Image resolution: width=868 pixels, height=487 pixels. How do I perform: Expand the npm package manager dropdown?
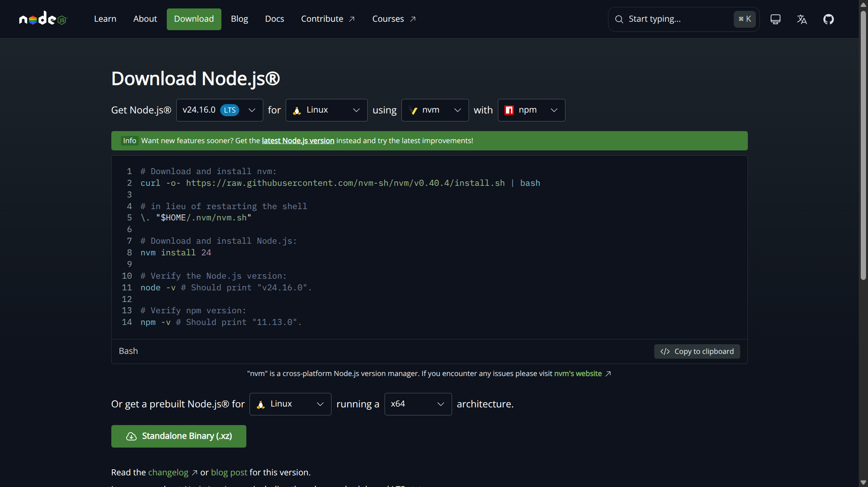click(x=532, y=110)
